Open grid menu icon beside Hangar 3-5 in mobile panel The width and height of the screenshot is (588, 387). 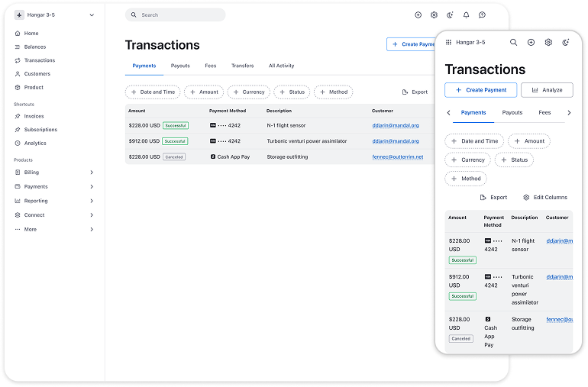click(448, 43)
